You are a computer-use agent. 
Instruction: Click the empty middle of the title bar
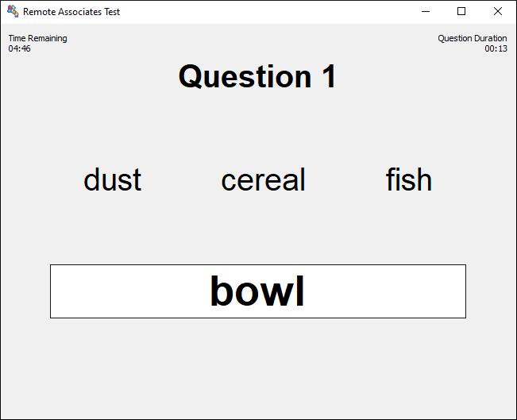270,12
